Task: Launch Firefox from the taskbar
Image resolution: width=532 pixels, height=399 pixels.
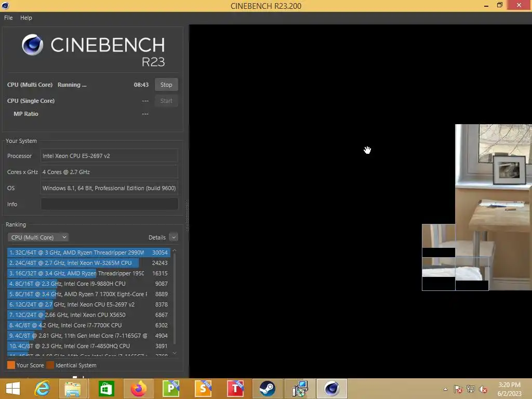Action: pyautogui.click(x=138, y=389)
